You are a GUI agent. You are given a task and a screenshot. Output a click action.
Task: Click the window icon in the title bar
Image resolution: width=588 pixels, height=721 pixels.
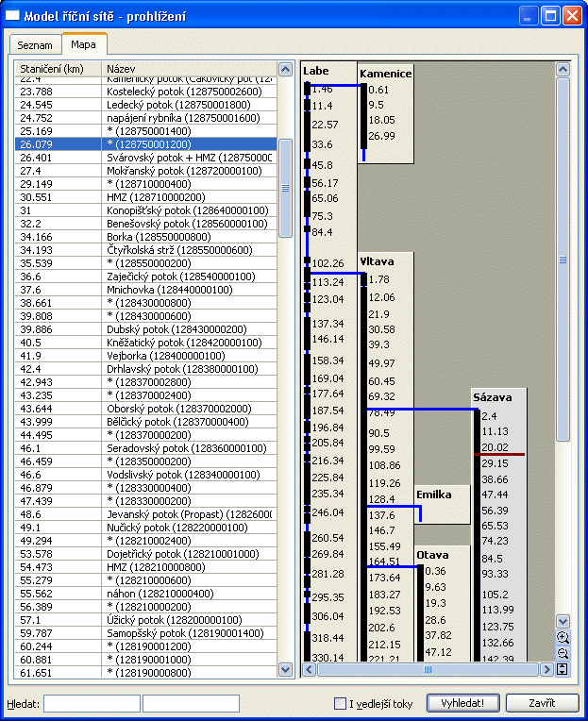(13, 15)
